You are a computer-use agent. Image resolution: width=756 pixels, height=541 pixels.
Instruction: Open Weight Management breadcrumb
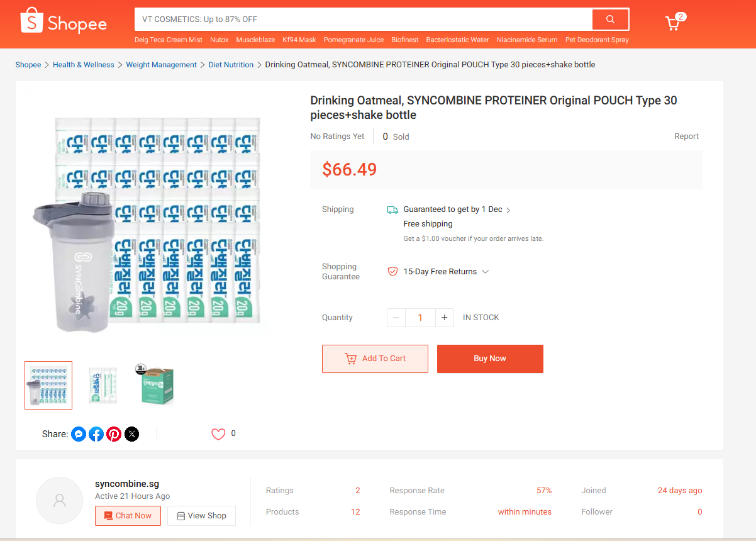click(x=161, y=65)
